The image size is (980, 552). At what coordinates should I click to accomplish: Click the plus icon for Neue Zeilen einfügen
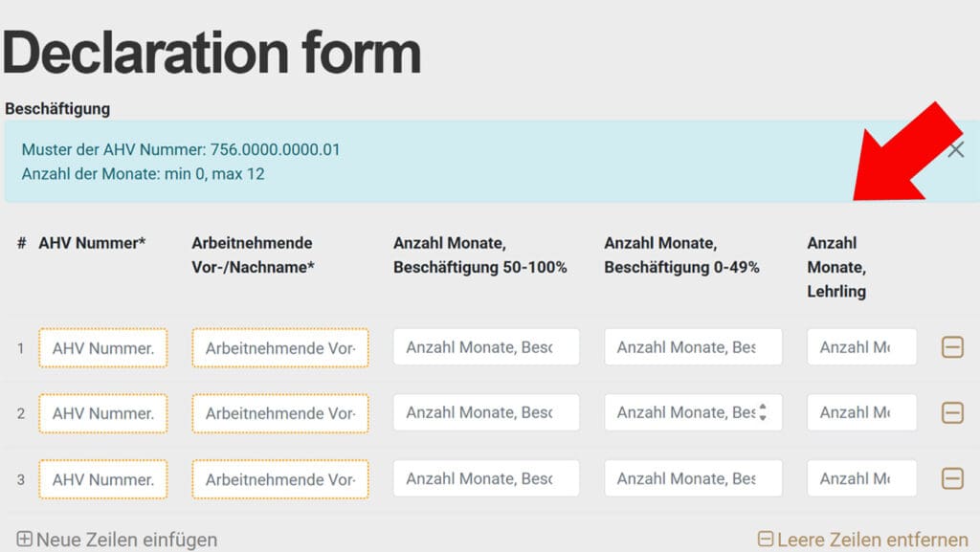coord(25,540)
